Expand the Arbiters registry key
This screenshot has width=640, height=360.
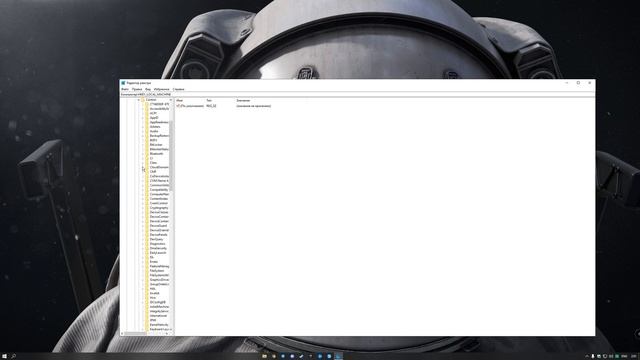point(143,127)
